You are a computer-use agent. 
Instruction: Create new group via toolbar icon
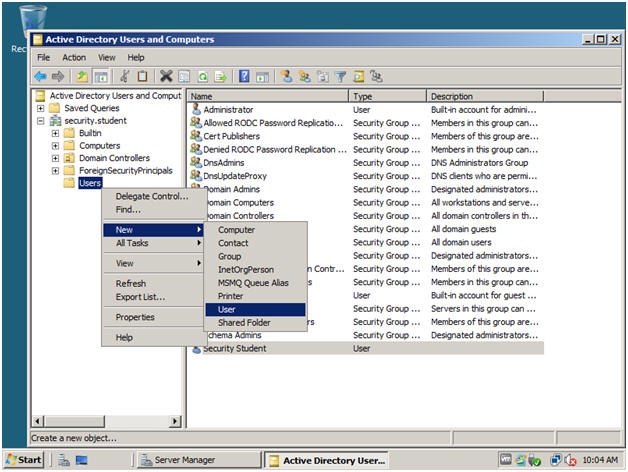[305, 76]
